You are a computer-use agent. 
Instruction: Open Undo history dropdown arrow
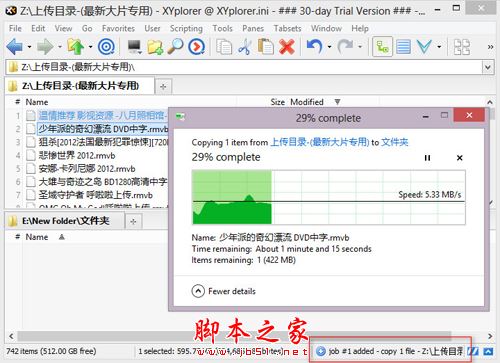coord(329,47)
